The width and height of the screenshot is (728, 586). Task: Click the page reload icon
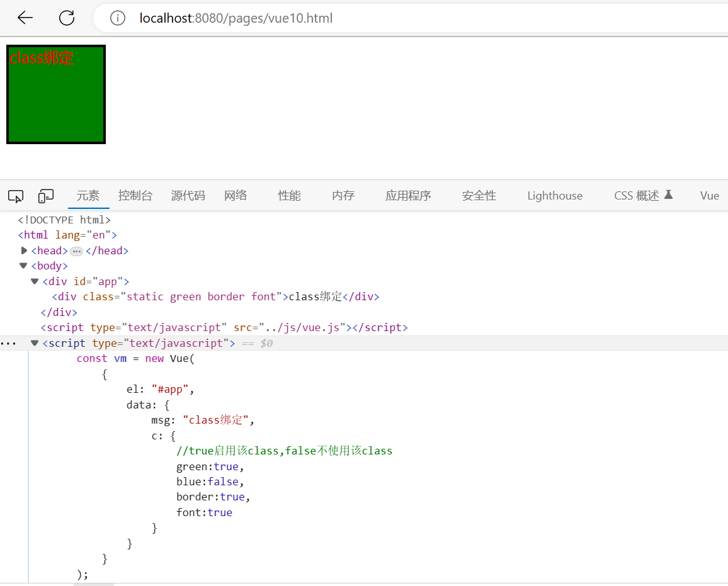pos(66,18)
